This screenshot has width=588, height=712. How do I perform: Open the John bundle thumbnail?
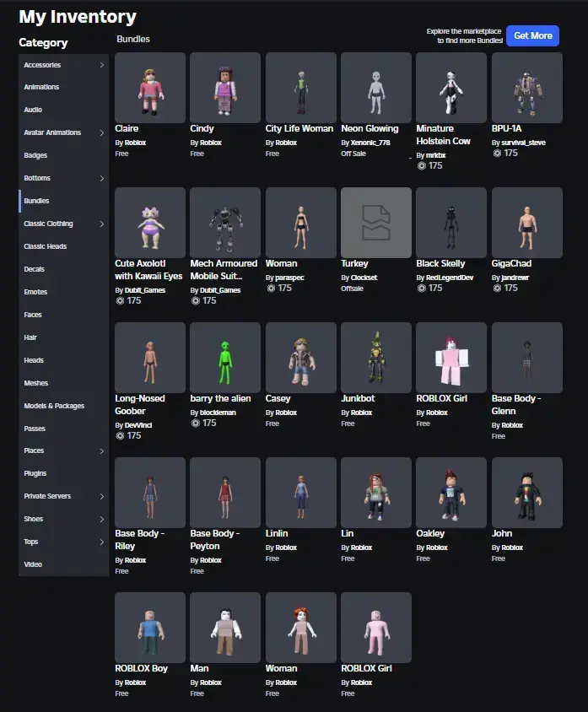click(x=526, y=492)
